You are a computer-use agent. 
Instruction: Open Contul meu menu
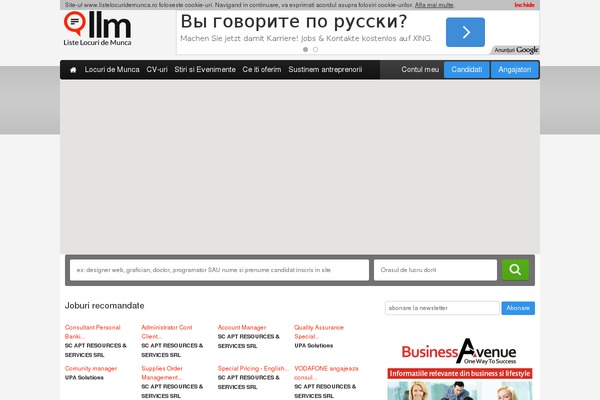420,70
